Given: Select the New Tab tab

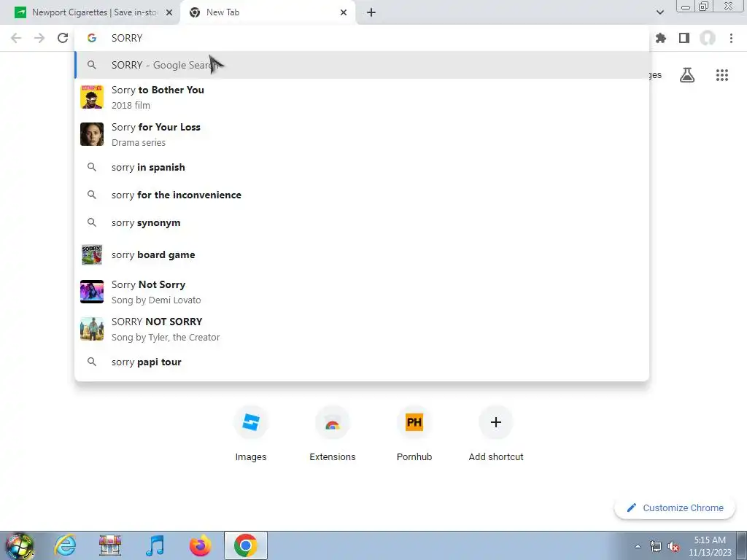Looking at the screenshot, I should [x=268, y=12].
